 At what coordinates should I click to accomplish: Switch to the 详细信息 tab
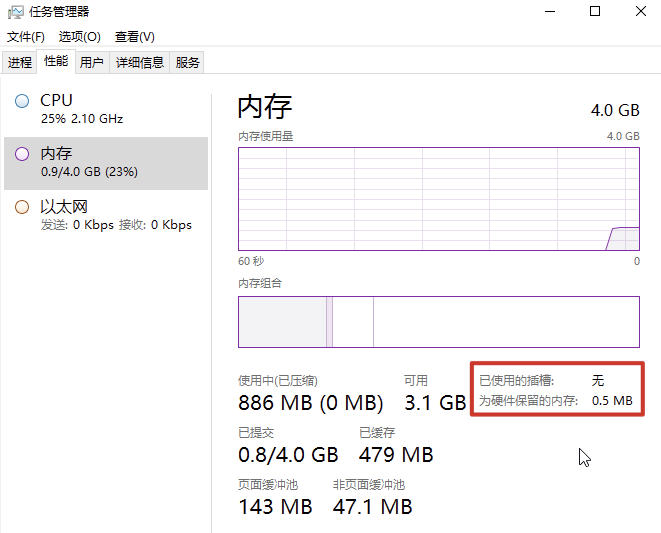140,62
